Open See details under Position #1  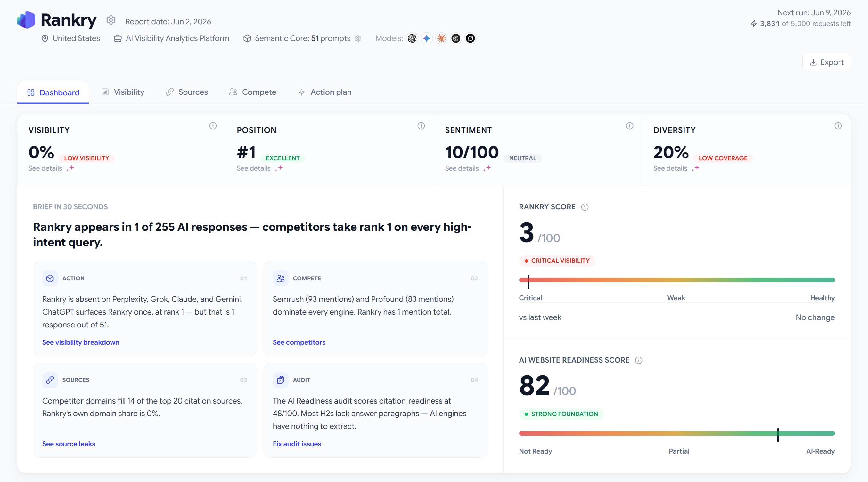253,168
